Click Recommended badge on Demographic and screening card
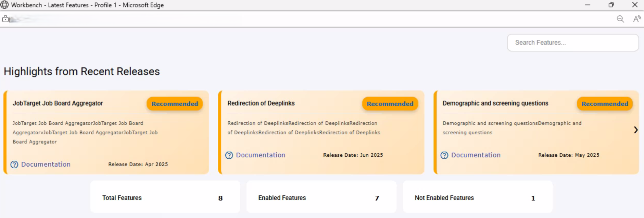 [605, 104]
